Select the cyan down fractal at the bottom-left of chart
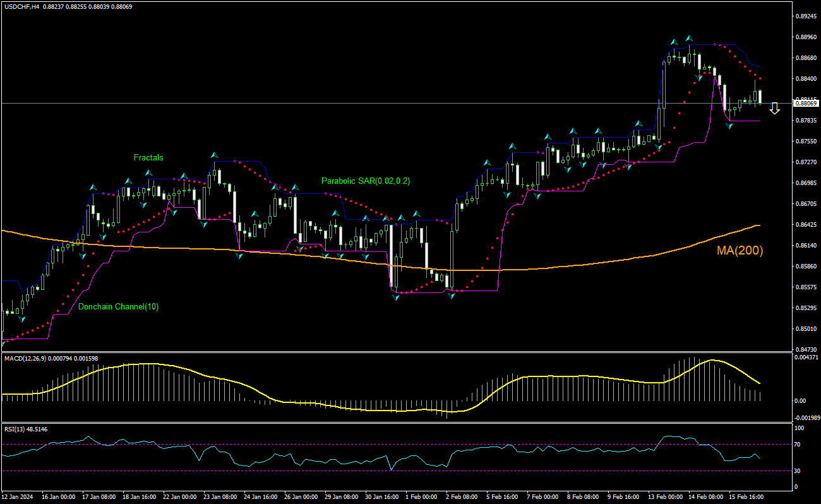This screenshot has height=504, width=821. click(21, 320)
